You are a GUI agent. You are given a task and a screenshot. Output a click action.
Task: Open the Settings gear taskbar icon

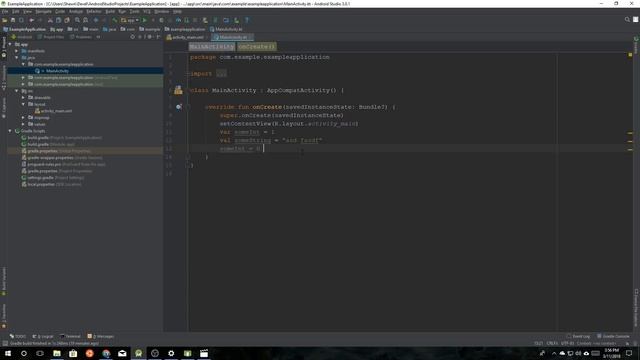[x=171, y=353]
